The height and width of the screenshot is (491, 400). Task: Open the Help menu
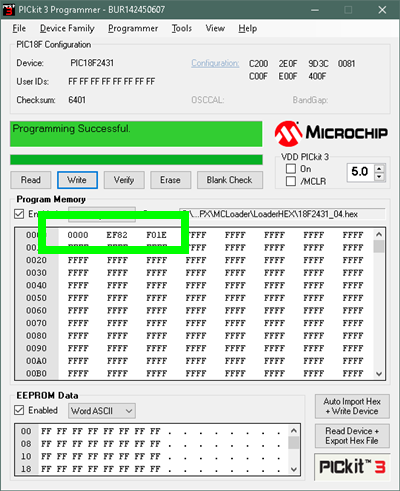click(247, 29)
